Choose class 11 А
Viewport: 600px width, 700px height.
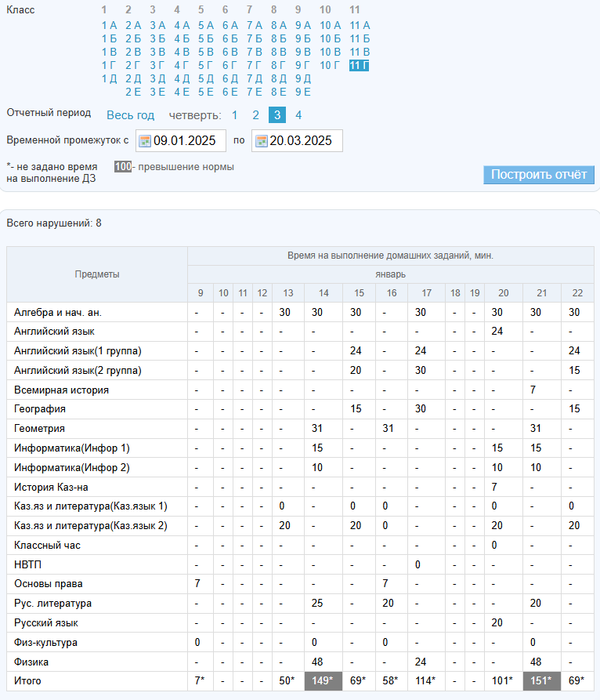[x=360, y=25]
